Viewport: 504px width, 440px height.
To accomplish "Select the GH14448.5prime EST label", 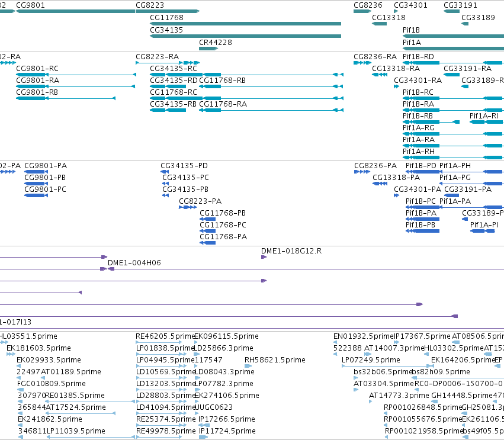I will [462, 396].
